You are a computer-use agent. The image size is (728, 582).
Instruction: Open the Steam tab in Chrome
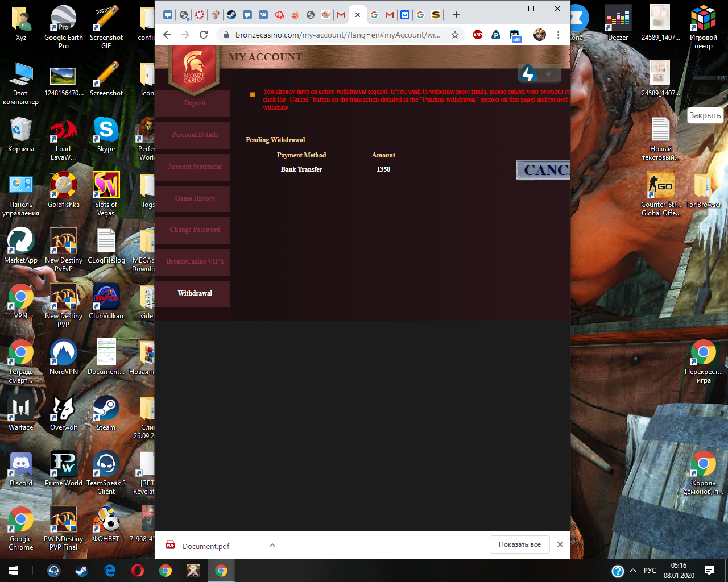click(231, 15)
